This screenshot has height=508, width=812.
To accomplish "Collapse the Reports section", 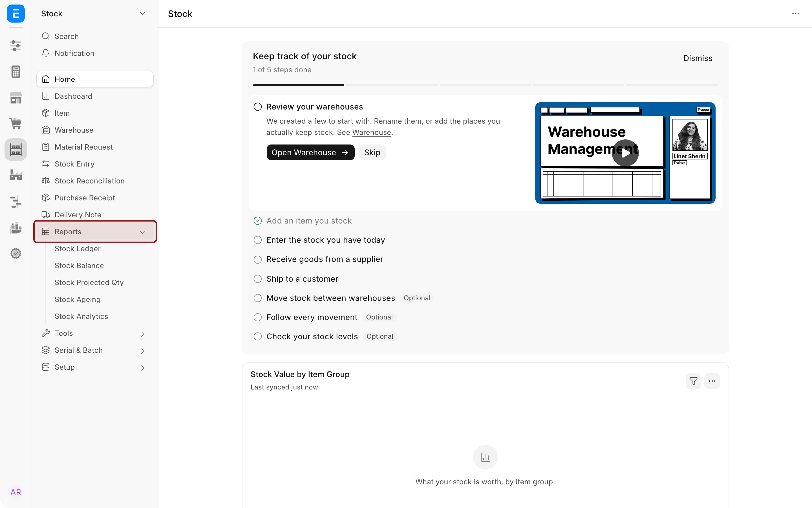I will [95, 231].
